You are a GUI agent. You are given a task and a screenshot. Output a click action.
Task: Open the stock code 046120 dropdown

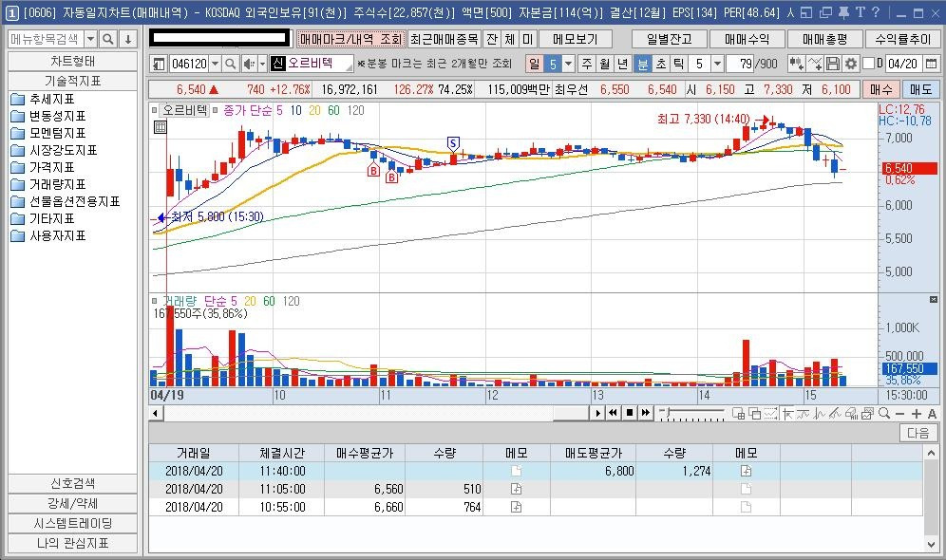click(x=214, y=64)
